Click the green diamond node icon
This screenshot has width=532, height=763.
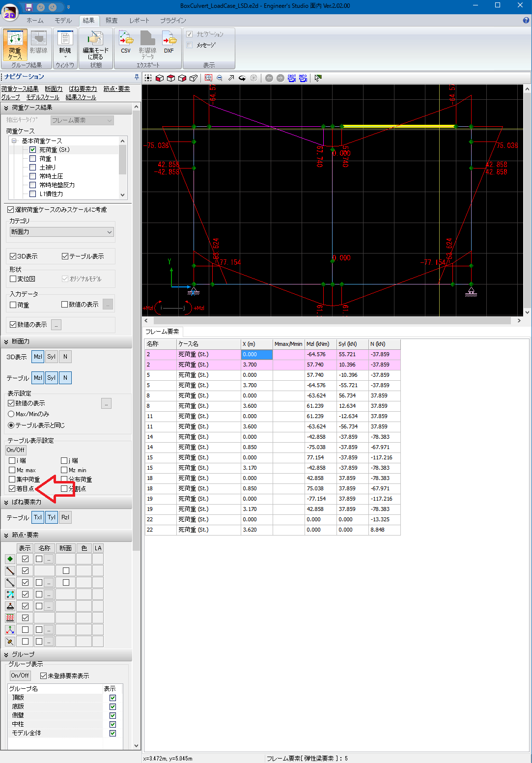10,559
